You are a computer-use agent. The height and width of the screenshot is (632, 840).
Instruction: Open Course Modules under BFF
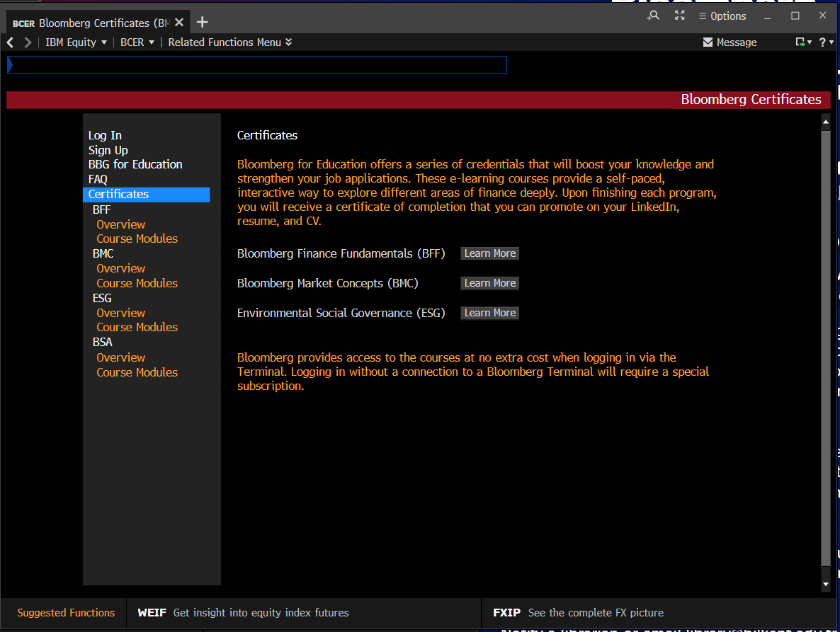pyautogui.click(x=137, y=239)
